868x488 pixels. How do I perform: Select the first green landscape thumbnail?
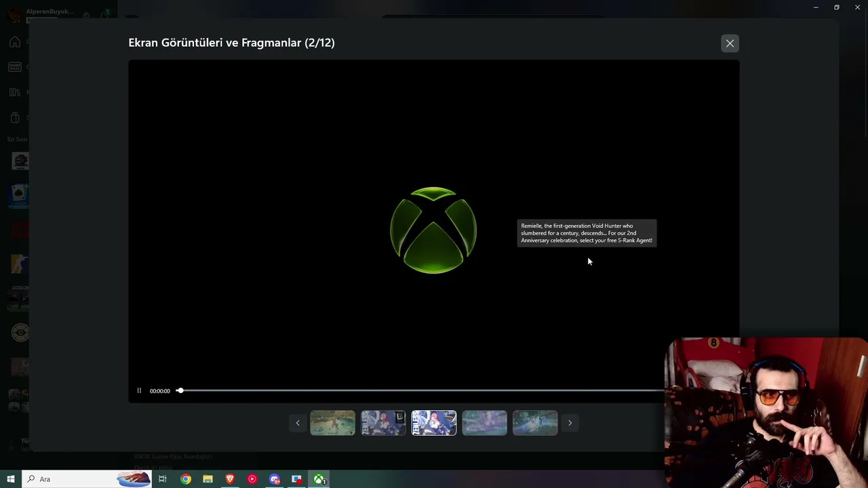332,423
